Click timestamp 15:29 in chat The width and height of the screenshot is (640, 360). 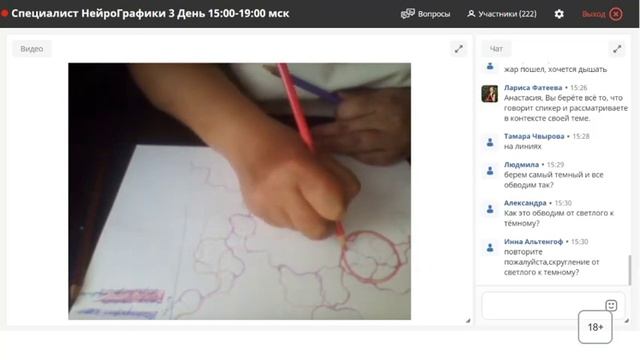click(555, 165)
